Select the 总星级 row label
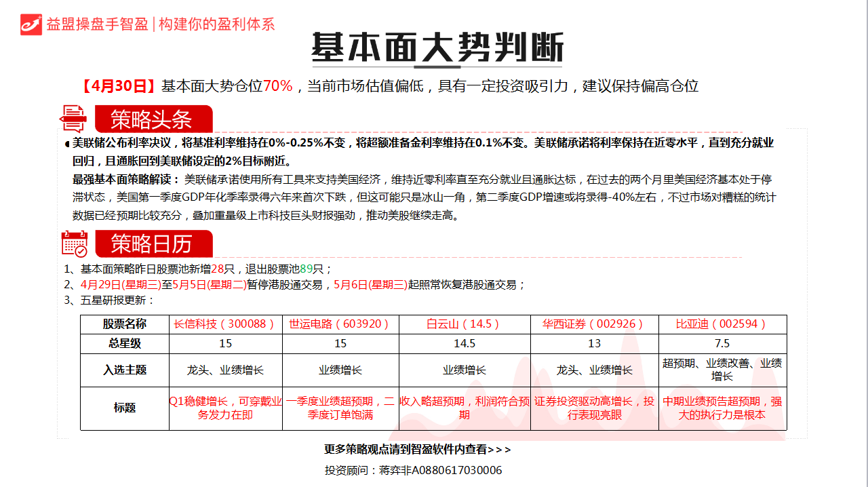Image resolution: width=868 pixels, height=487 pixels. [x=125, y=344]
